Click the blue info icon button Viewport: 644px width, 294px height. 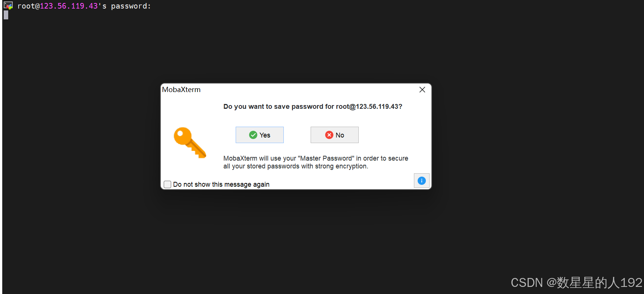point(421,181)
